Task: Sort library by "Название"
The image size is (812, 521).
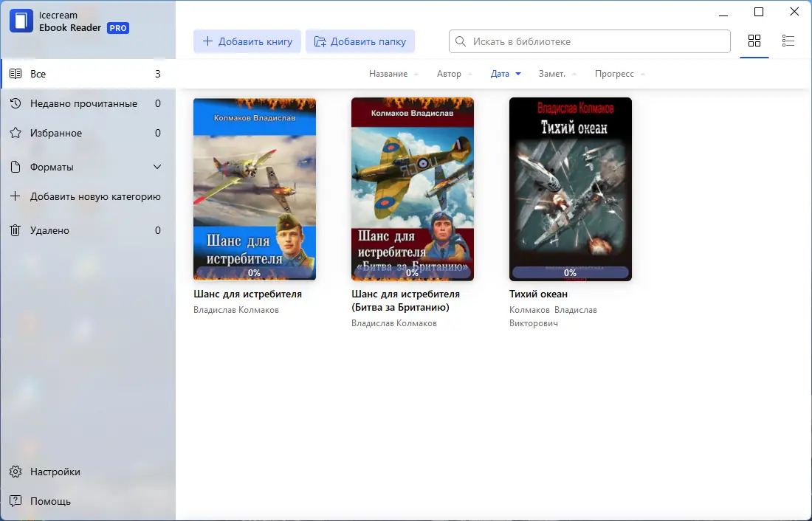Action: 388,74
